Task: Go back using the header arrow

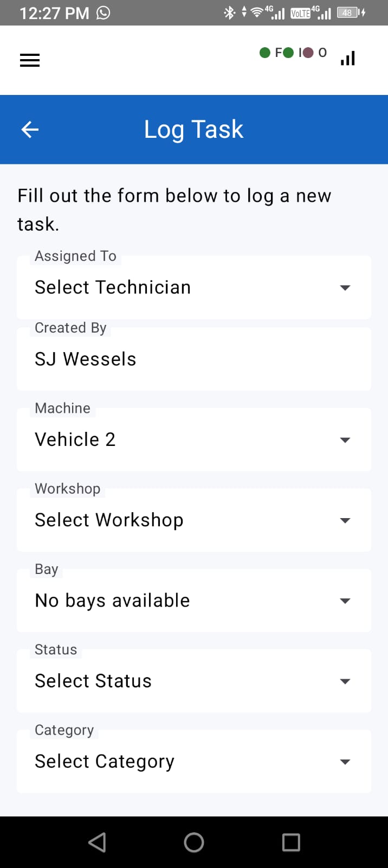Action: pyautogui.click(x=30, y=129)
